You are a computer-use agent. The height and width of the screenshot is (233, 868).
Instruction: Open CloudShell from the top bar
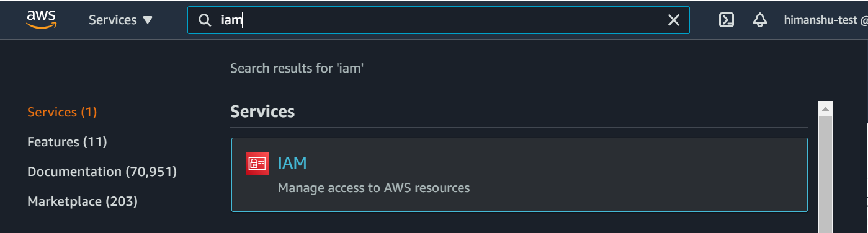727,20
